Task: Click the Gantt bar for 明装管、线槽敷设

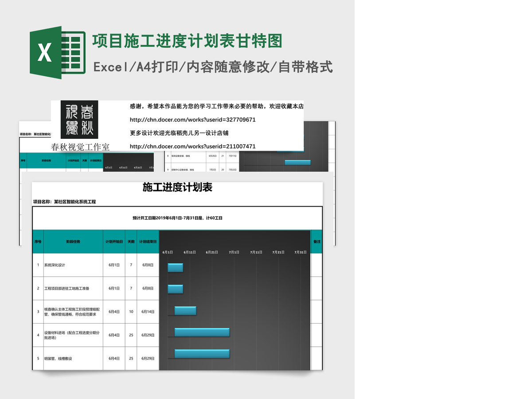Action: (202, 353)
